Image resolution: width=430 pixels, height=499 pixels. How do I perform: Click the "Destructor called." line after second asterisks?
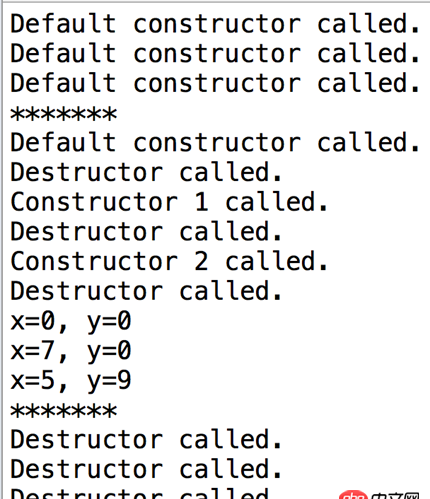click(x=146, y=439)
